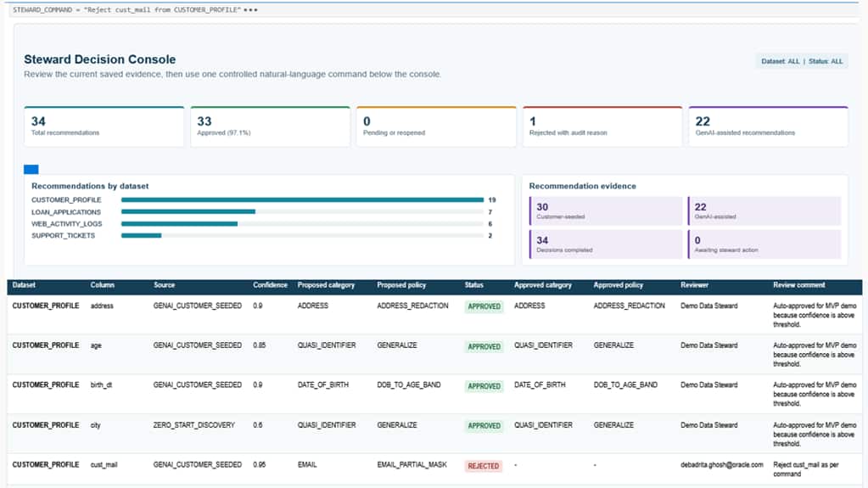
Task: Sort by the Proposed category header
Action: click(x=326, y=284)
